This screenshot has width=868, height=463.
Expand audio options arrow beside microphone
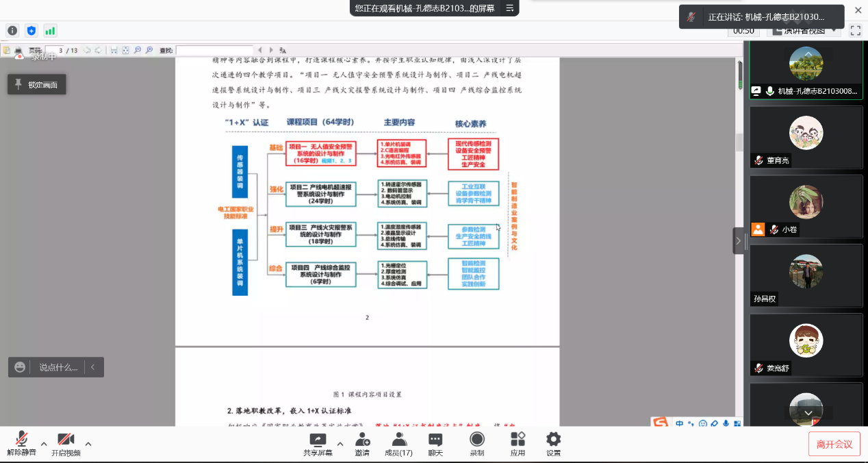(44, 444)
